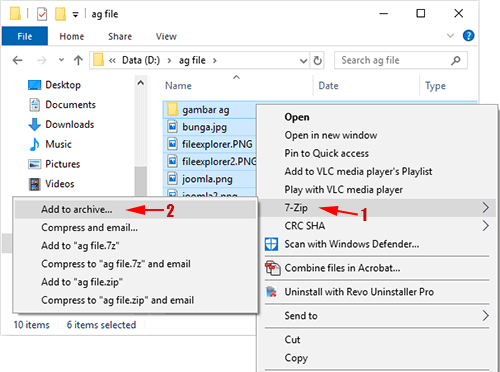Click the Search ag file box
The image size is (500, 372).
[401, 60]
